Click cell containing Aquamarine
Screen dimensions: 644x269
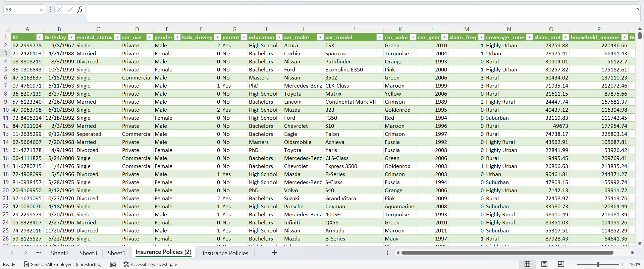point(400,206)
